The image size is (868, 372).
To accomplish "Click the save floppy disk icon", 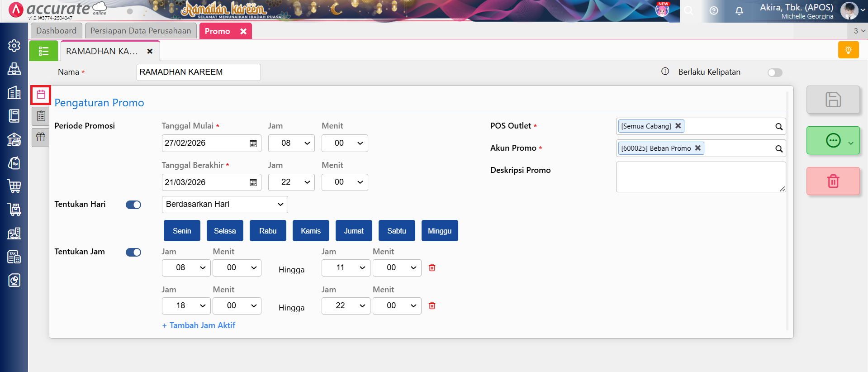I will tap(833, 100).
